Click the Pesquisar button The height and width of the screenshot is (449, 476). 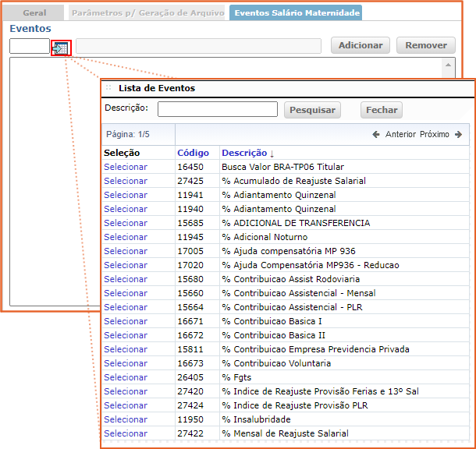[x=312, y=110]
